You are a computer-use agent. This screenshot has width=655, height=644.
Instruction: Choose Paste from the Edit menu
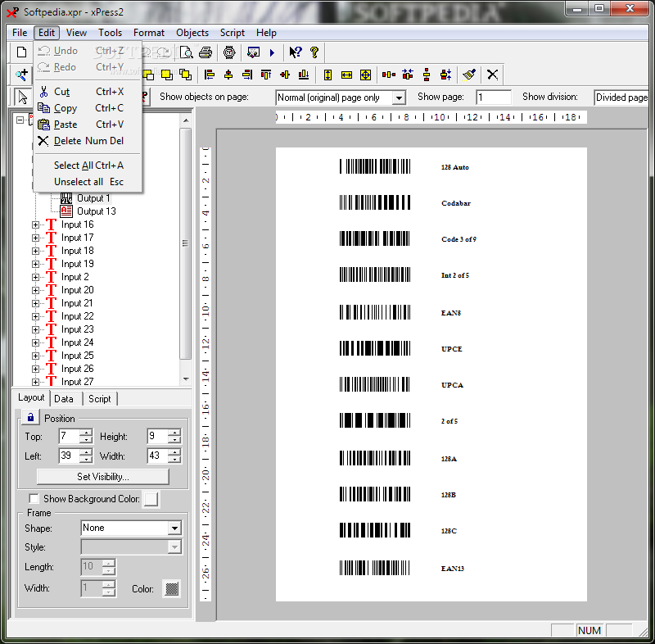coord(88,124)
